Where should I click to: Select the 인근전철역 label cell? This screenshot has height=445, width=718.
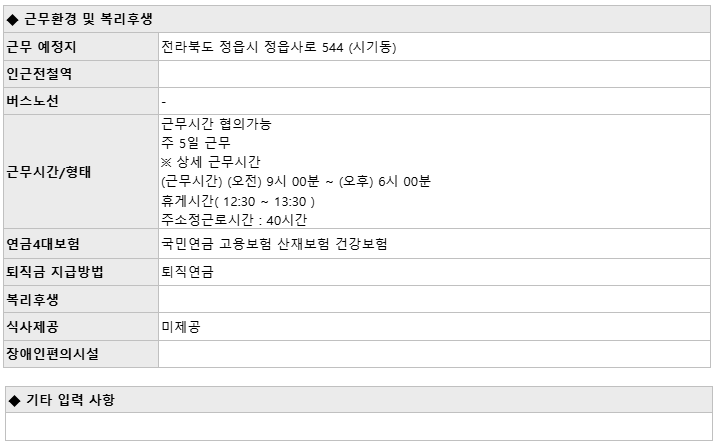81,74
